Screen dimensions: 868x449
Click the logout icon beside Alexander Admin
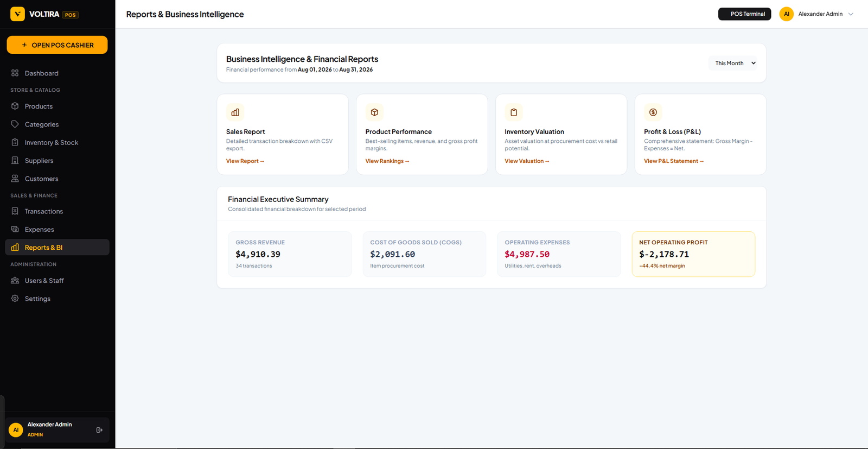click(99, 430)
